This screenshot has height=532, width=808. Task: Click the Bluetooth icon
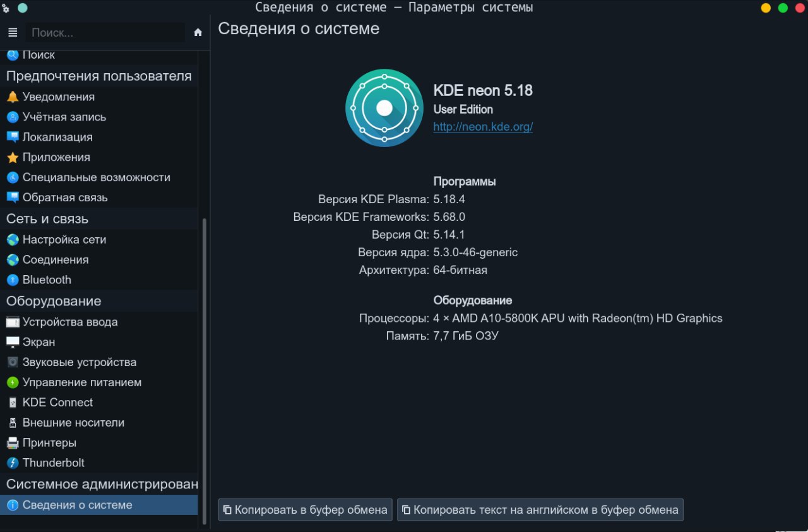point(13,280)
